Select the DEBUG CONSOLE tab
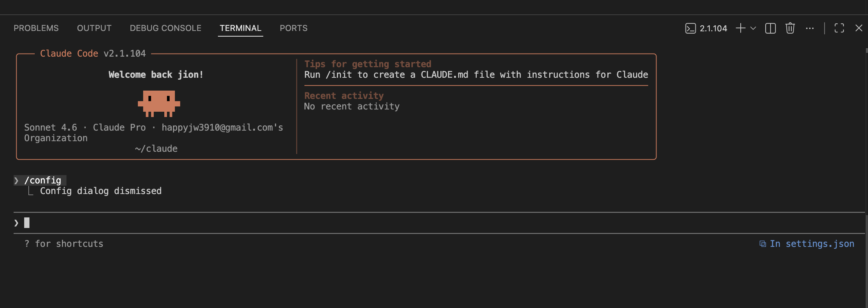This screenshot has height=308, width=868. point(165,28)
